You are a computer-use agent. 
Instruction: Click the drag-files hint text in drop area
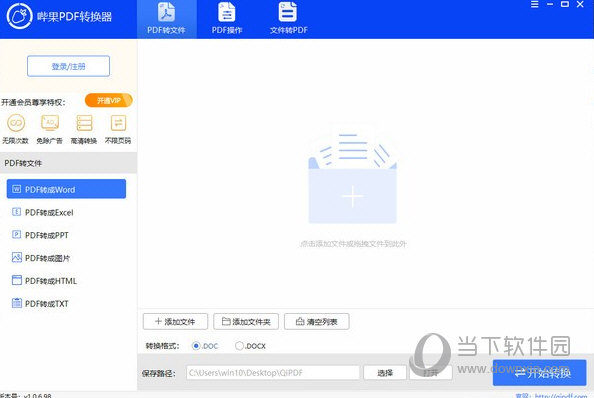click(353, 243)
